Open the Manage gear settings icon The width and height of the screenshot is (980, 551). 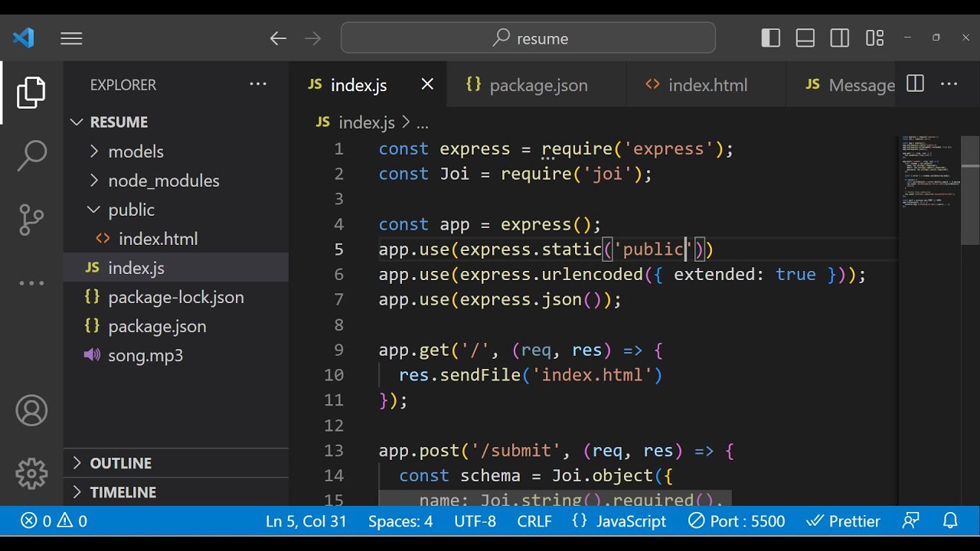(31, 474)
